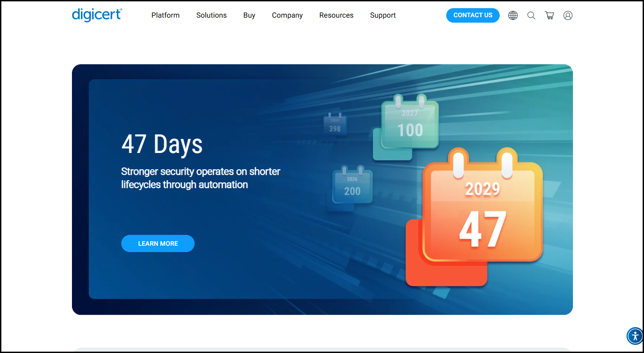Image resolution: width=644 pixels, height=353 pixels.
Task: Click LEARN MORE in the banner
Action: pyautogui.click(x=157, y=243)
